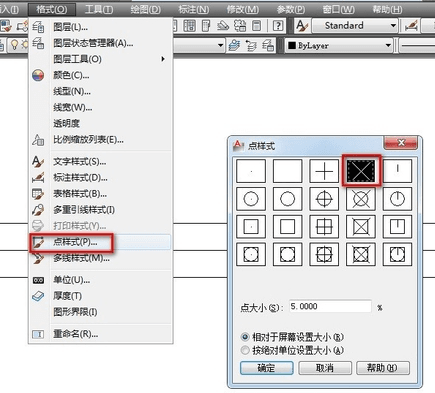Open the layer list dropdown arrow
The width and height of the screenshot is (435, 393).
coord(220,45)
